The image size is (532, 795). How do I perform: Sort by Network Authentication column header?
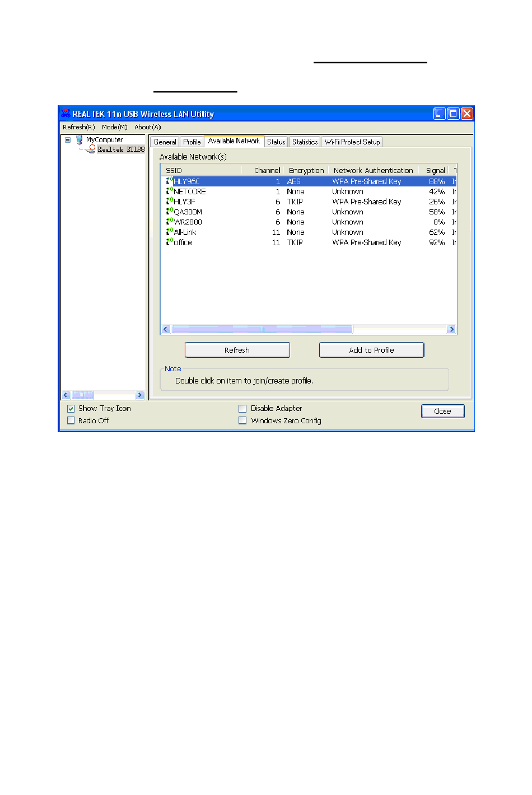tap(373, 170)
